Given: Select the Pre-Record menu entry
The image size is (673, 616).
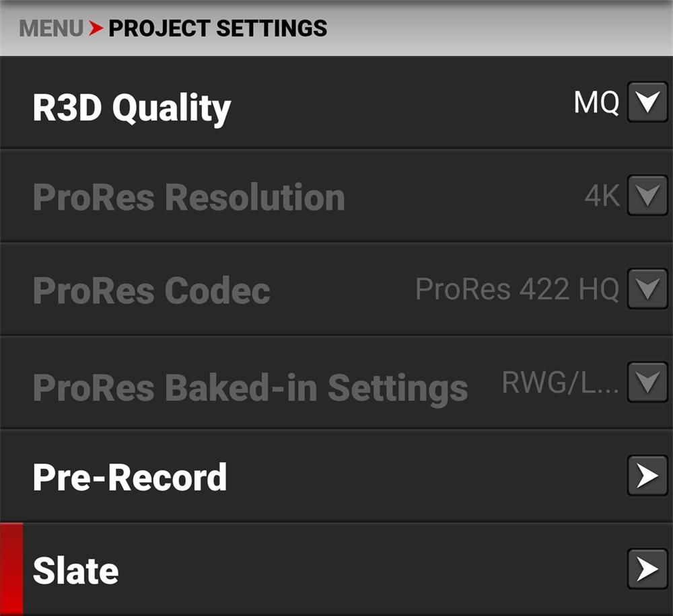Looking at the screenshot, I should 130,477.
